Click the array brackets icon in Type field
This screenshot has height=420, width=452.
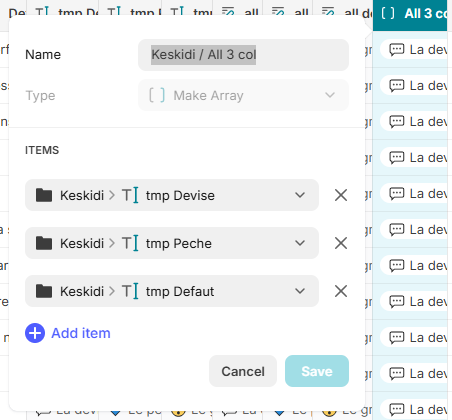coord(157,95)
